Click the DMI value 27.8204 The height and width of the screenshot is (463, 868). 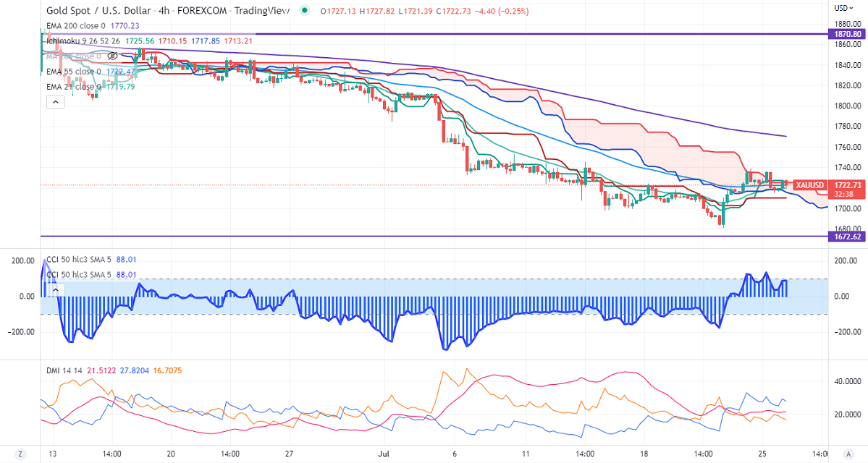135,370
